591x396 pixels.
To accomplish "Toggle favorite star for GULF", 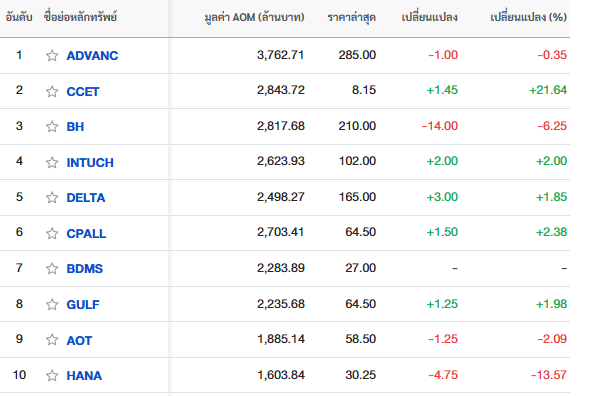I will [x=52, y=304].
